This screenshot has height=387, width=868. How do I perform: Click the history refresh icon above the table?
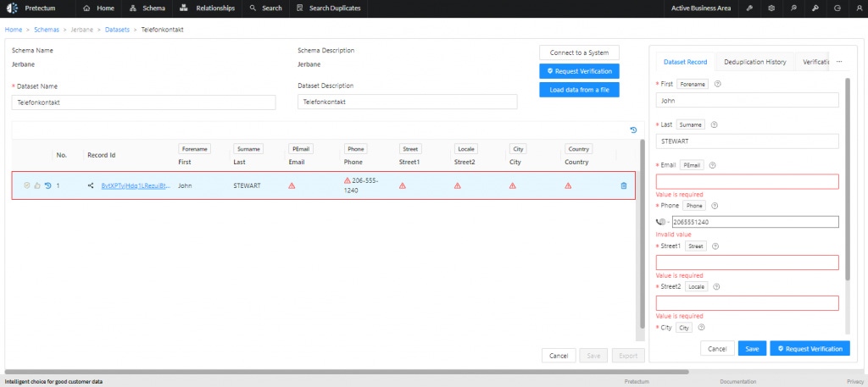coord(633,130)
